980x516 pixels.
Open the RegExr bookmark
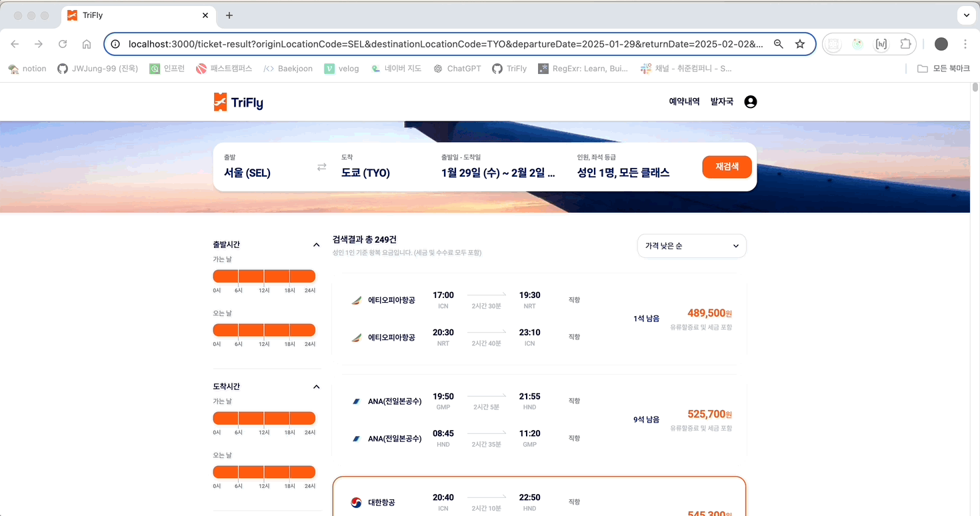click(583, 69)
